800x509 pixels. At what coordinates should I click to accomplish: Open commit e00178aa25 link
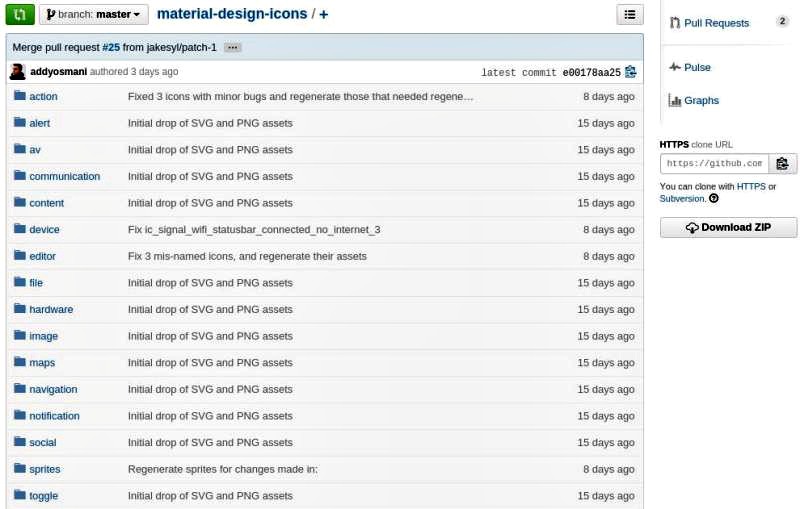[x=592, y=72]
